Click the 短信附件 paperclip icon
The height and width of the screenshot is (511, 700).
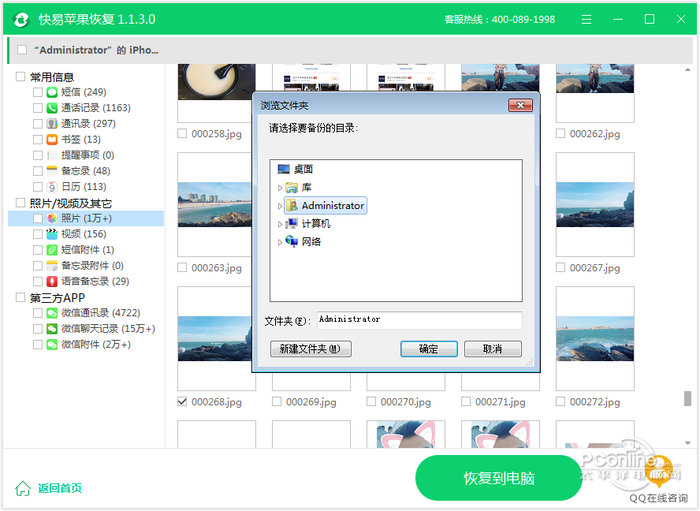(52, 250)
